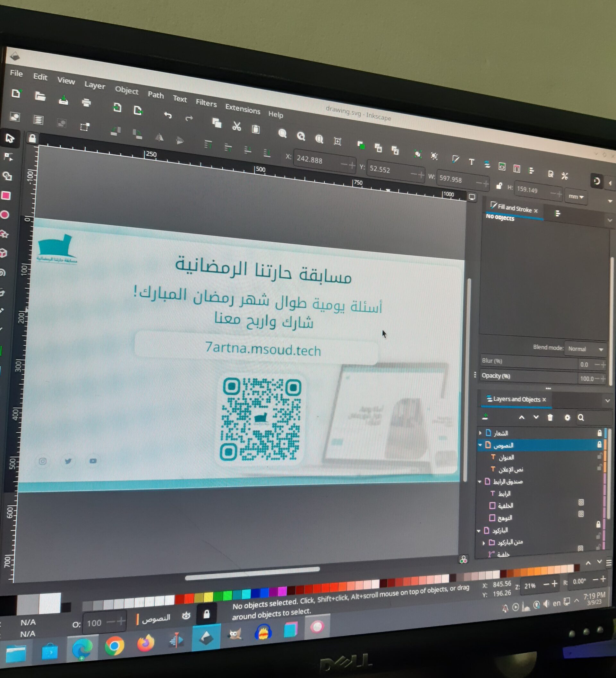Open the Blend mode Normal dropdown
Screen dimensions: 616x678
[x=586, y=349]
